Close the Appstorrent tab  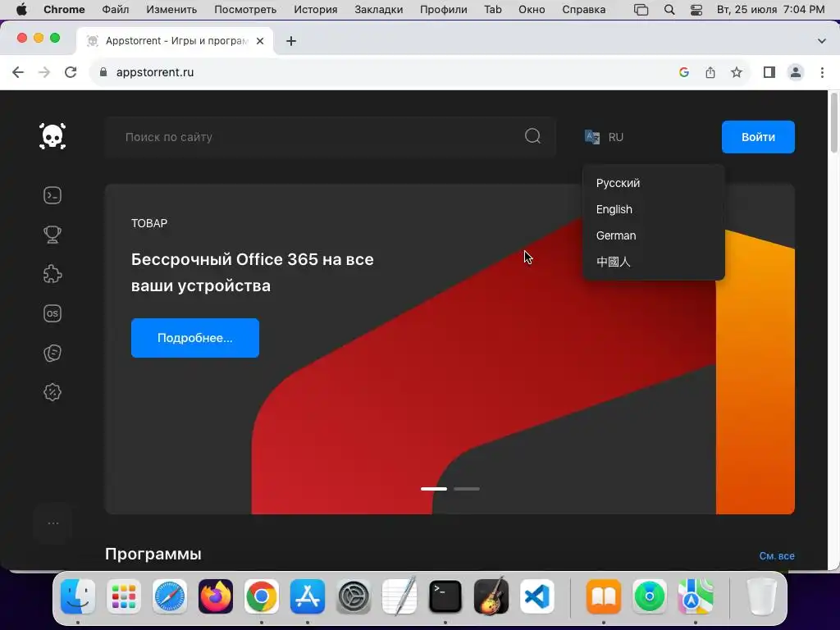pos(260,41)
